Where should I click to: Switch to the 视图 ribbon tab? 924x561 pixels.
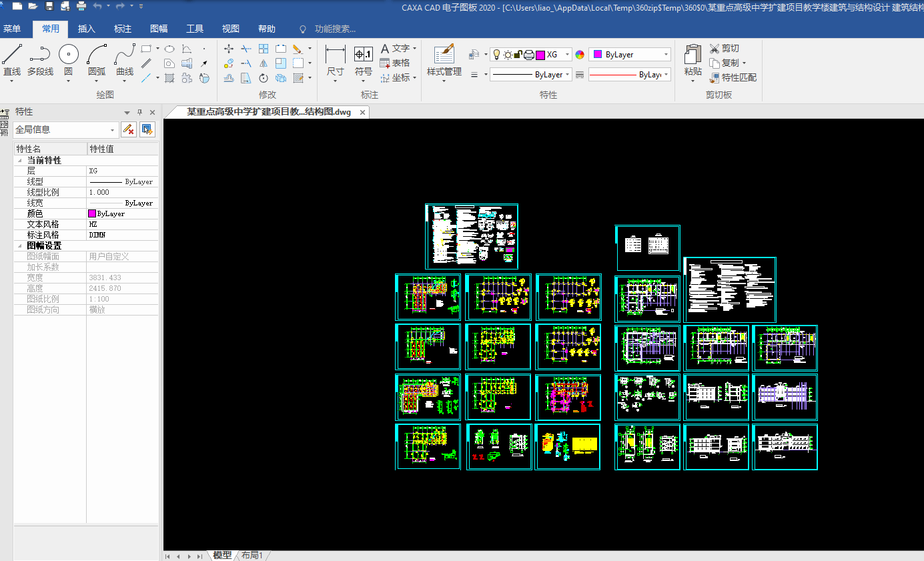point(231,29)
